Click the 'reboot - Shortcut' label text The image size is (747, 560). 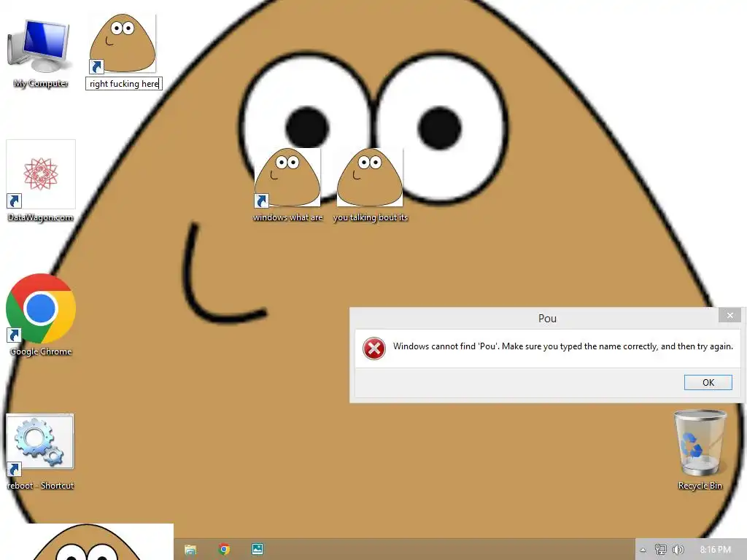41,486
